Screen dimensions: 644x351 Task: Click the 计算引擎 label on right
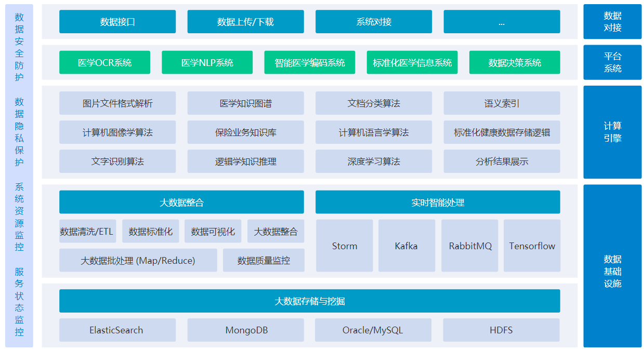tap(612, 132)
